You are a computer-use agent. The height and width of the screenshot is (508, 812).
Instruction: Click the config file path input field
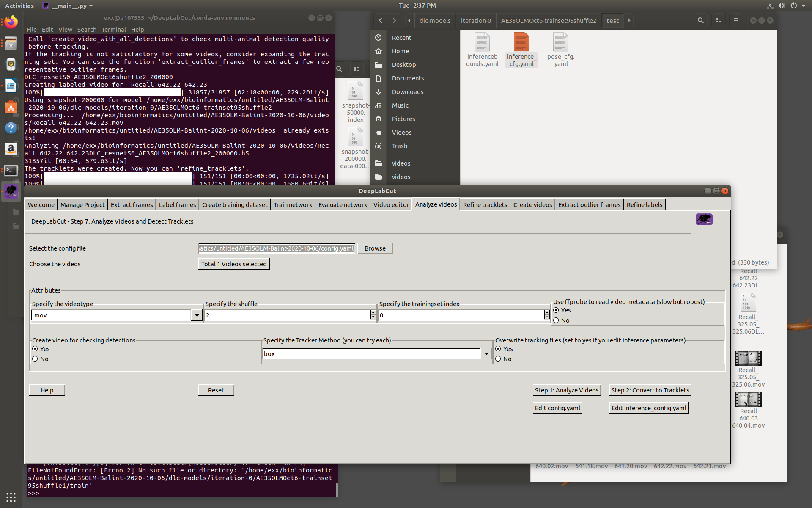click(x=276, y=248)
